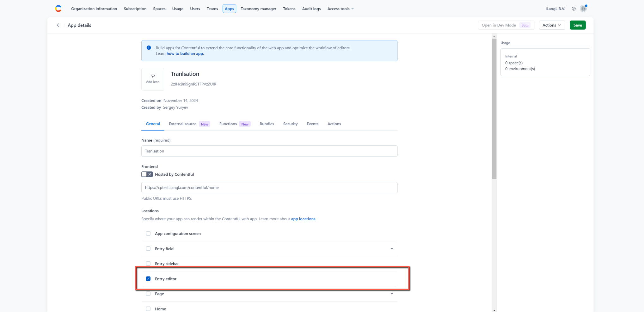This screenshot has height=312, width=644.
Task: Click into the Name input field
Action: [x=269, y=151]
